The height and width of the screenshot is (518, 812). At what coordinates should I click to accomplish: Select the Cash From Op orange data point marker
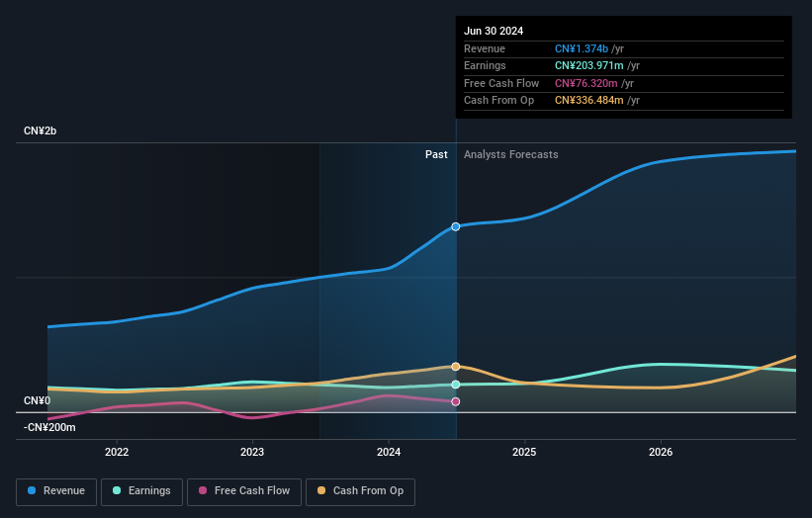point(456,367)
